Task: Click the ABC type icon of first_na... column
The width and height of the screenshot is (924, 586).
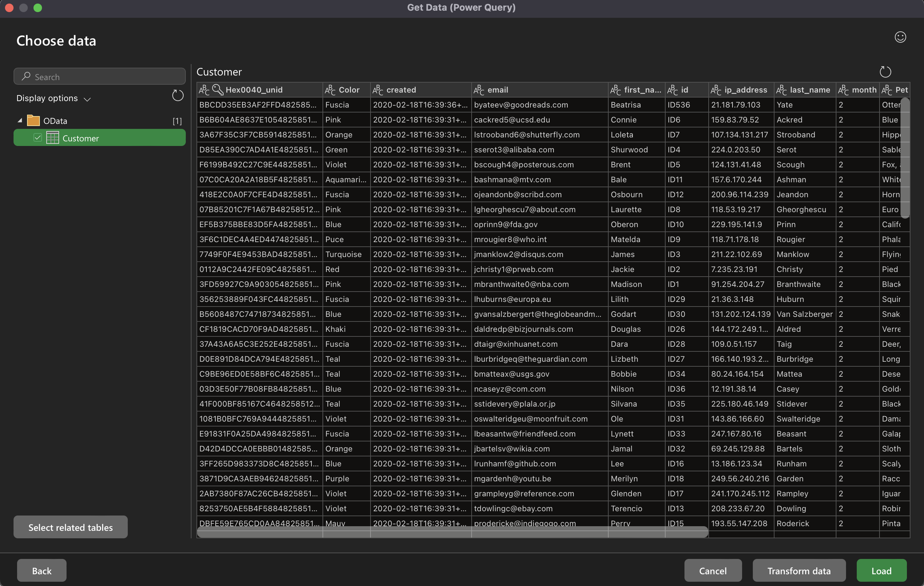Action: coord(615,90)
